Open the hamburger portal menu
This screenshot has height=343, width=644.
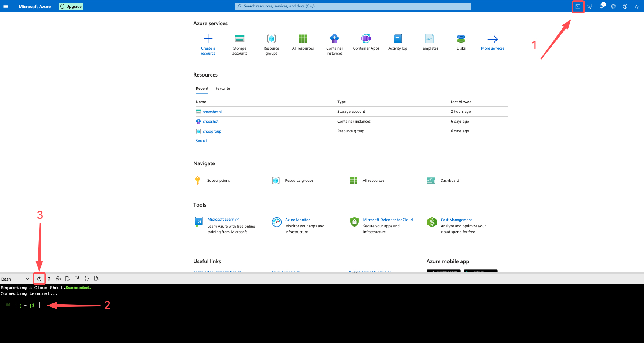(6, 6)
